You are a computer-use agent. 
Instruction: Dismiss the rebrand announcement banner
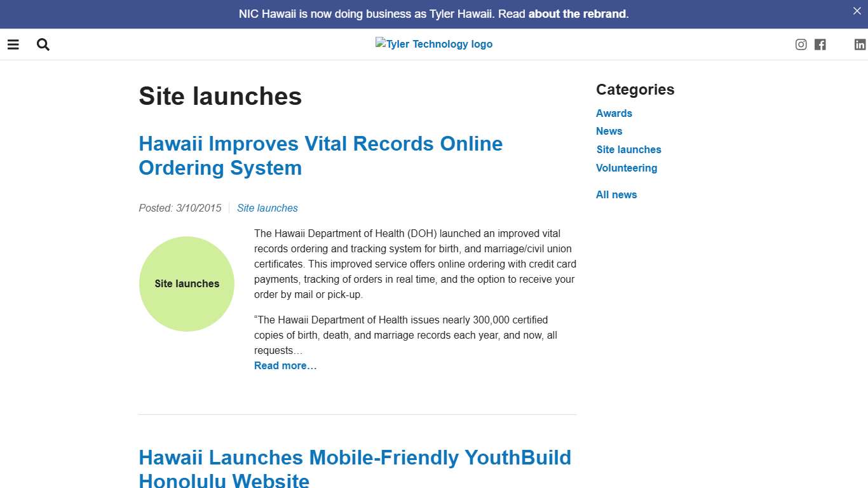click(857, 11)
